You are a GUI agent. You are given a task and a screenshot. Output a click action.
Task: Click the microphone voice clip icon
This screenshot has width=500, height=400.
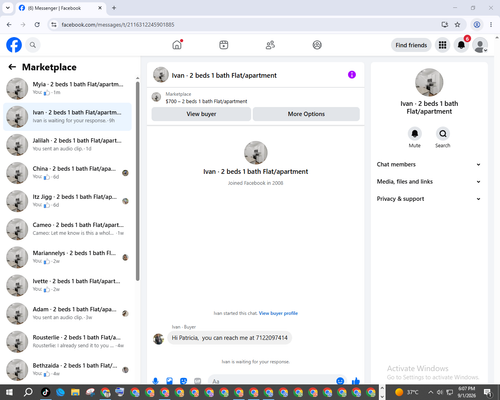[155, 381]
